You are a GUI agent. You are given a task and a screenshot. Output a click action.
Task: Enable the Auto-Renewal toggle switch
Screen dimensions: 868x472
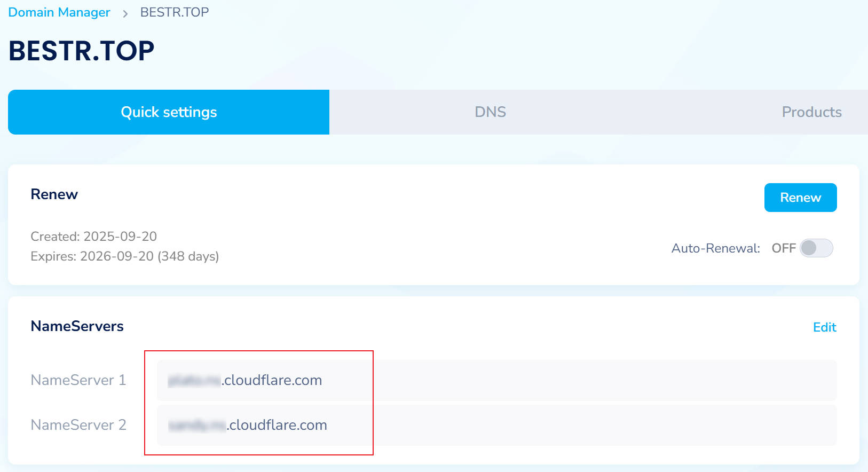pos(816,248)
